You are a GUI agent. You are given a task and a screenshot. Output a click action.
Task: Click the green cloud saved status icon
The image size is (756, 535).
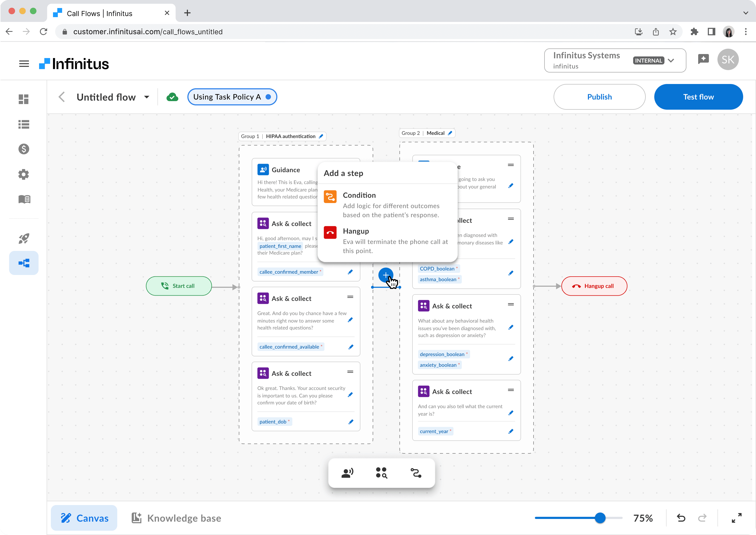172,97
